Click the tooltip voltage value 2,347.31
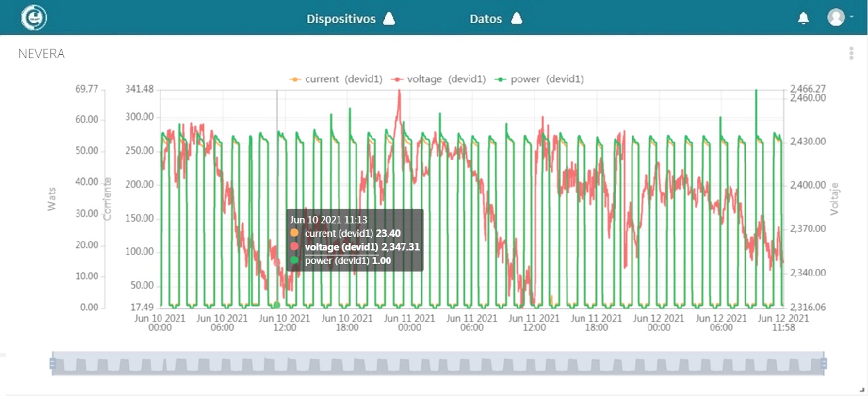Screen dimensions: 868x396 [400, 247]
